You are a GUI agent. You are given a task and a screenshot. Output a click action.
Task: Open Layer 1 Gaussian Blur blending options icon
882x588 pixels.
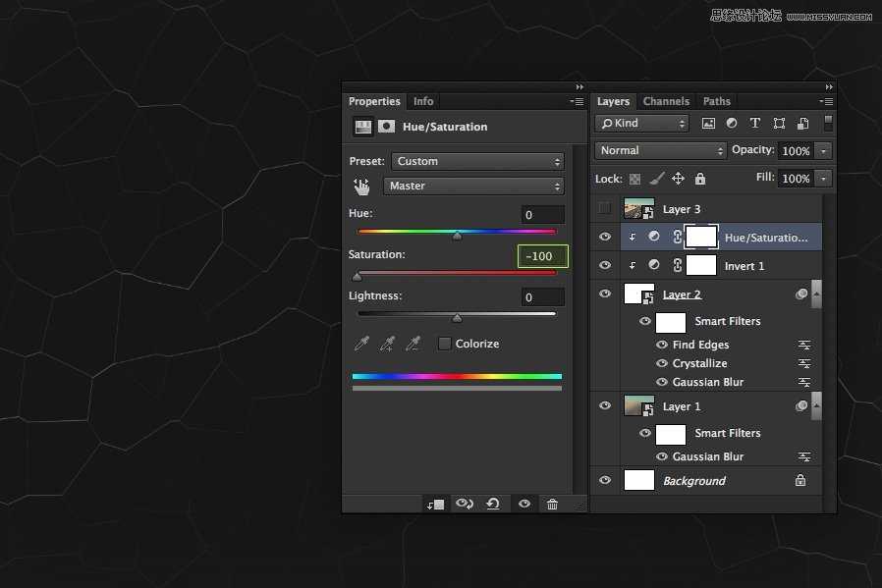804,456
